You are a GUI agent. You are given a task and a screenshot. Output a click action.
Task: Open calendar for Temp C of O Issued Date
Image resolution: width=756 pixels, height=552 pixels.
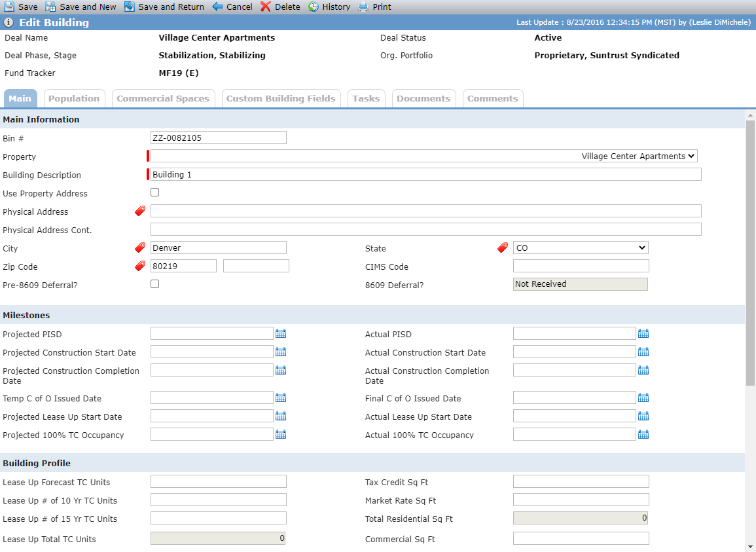click(x=281, y=397)
